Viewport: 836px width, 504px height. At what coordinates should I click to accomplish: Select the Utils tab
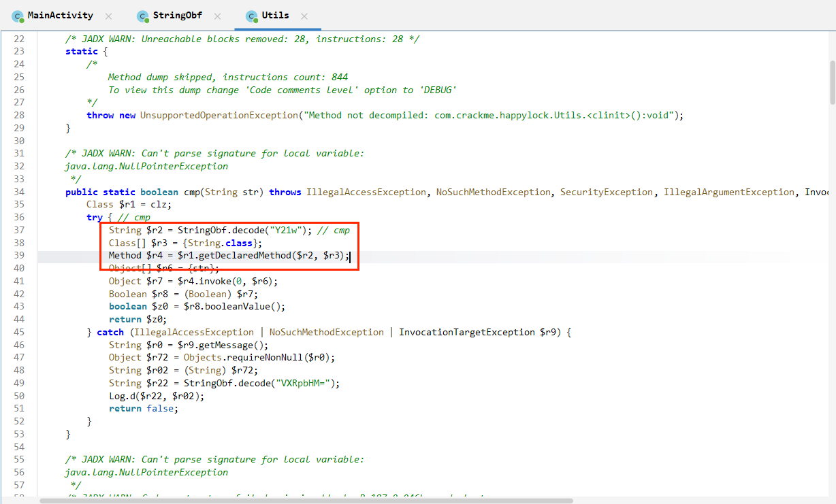(x=275, y=16)
